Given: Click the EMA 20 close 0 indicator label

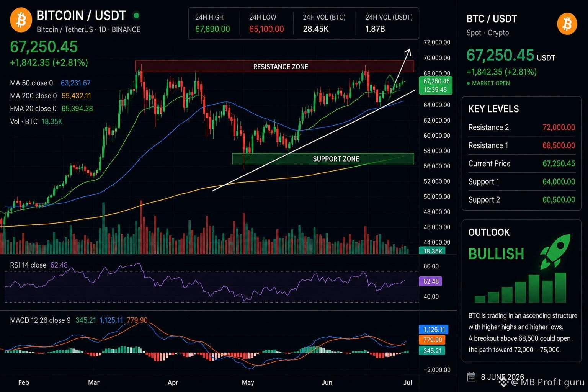Looking at the screenshot, I should coord(33,109).
